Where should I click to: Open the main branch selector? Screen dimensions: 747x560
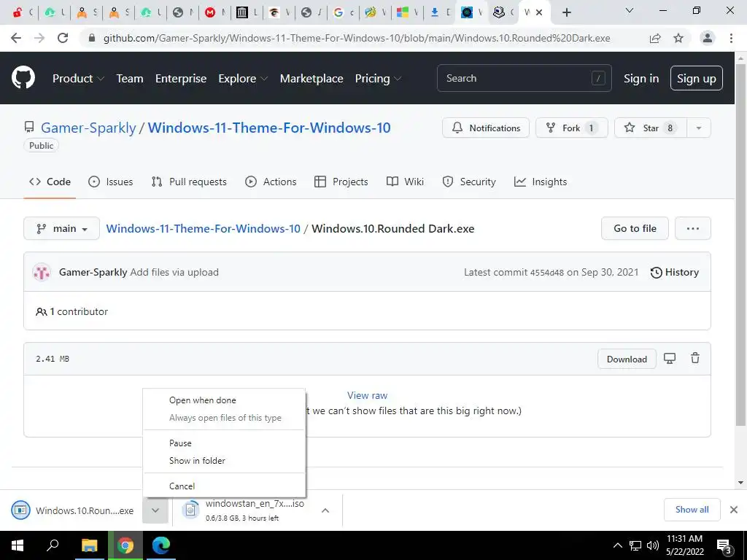pos(61,228)
